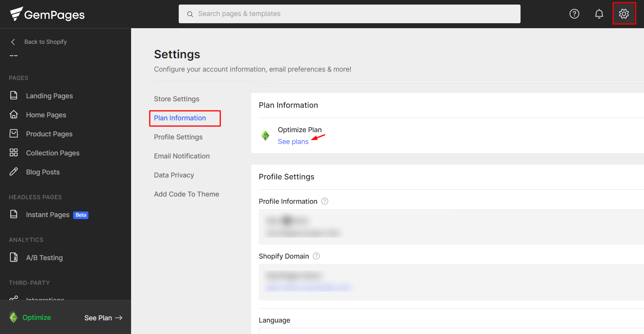
Task: Open the help question mark icon
Action: coord(574,14)
